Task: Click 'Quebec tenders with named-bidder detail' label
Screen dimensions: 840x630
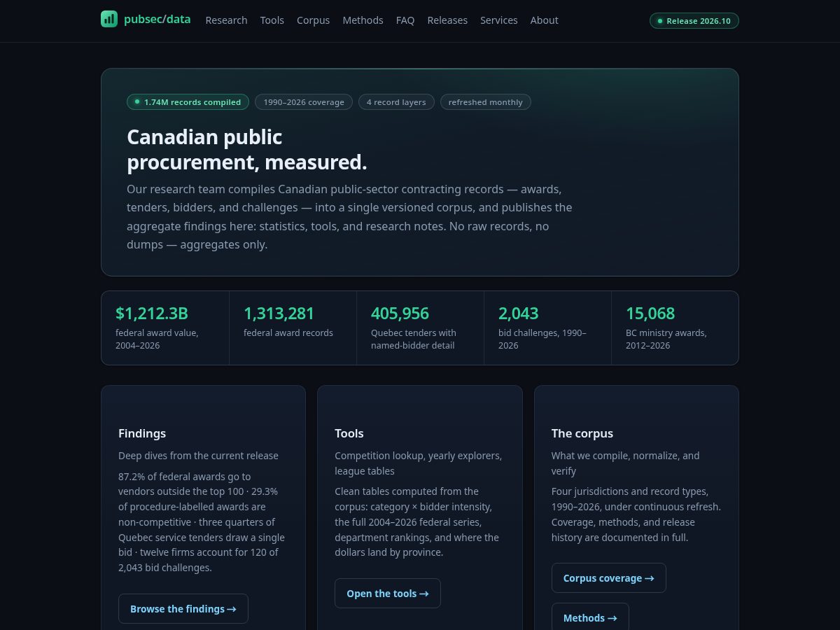Action: [414, 339]
